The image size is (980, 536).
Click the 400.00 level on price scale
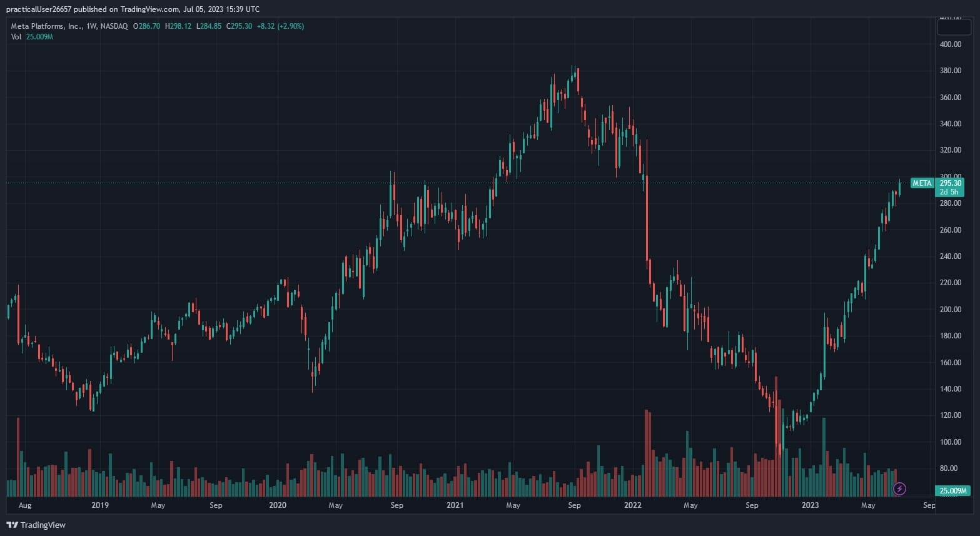[950, 44]
